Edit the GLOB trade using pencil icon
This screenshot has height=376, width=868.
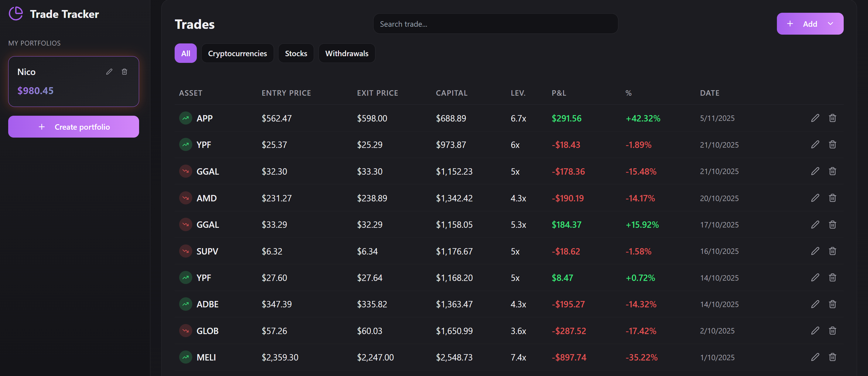[815, 330]
